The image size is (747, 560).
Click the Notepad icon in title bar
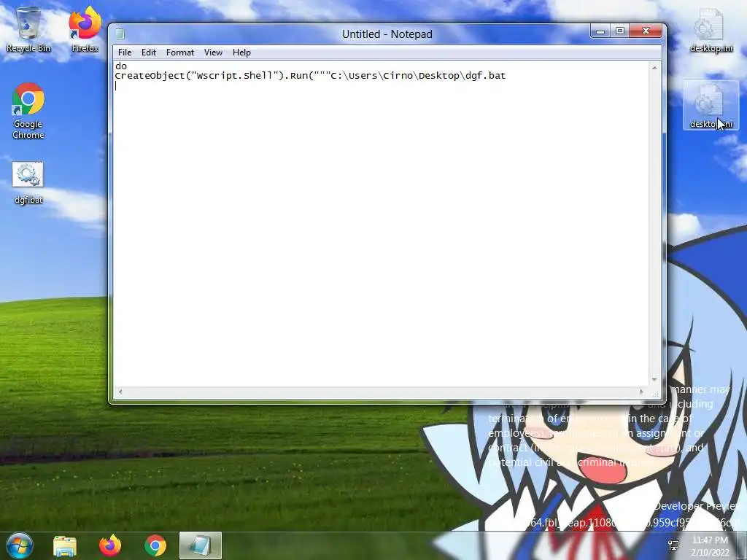point(120,34)
